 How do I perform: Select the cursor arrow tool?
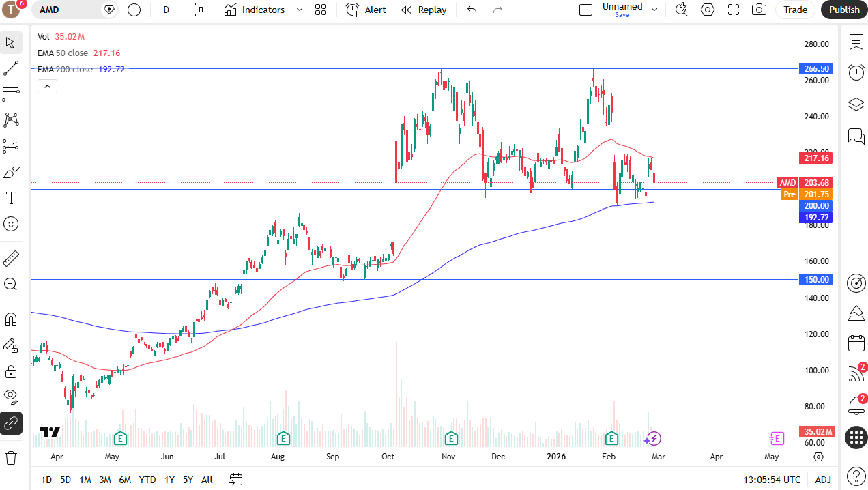[x=11, y=43]
